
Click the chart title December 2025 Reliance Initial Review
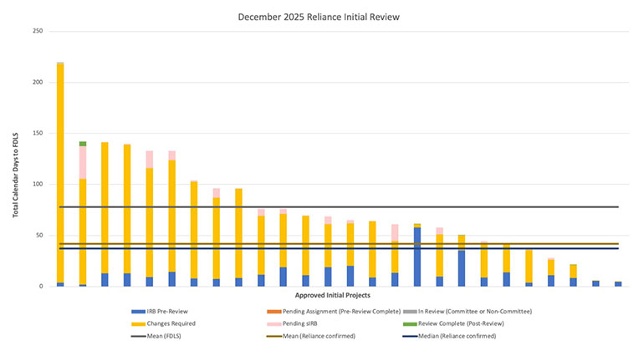[x=321, y=16]
